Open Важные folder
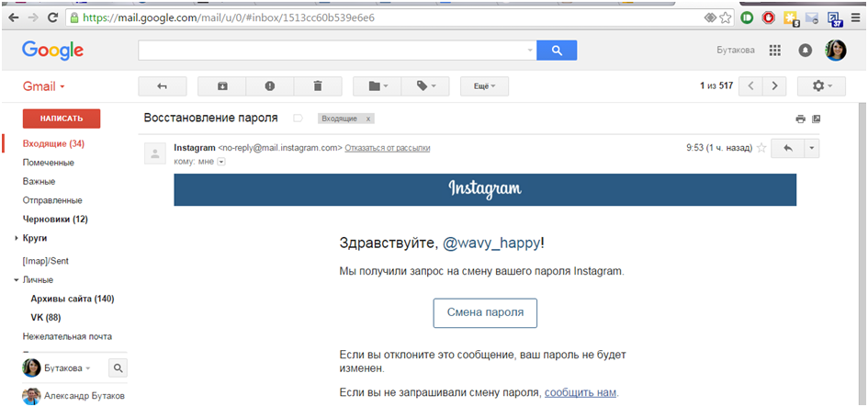The image size is (868, 407). [39, 182]
